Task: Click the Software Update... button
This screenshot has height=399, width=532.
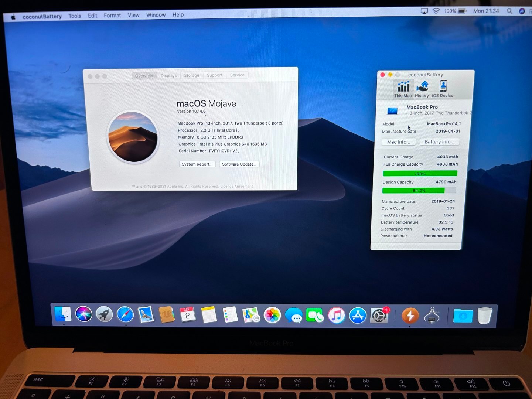Action: [x=239, y=164]
